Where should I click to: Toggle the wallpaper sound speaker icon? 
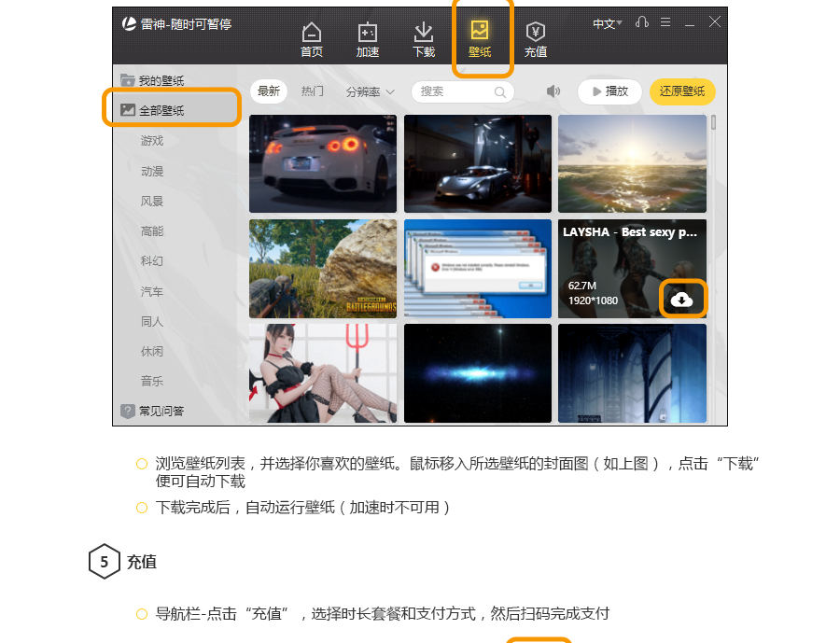[x=553, y=91]
